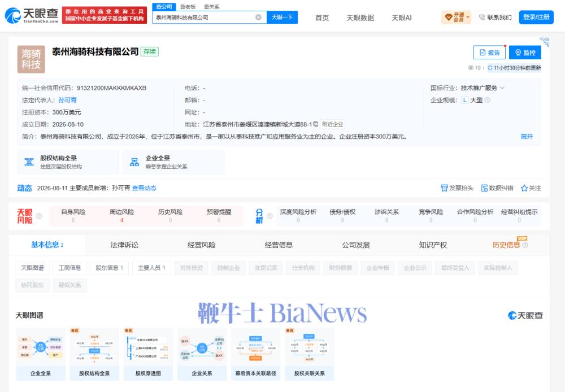
Task: Go to 首页 in the top navigation
Action: pos(322,18)
